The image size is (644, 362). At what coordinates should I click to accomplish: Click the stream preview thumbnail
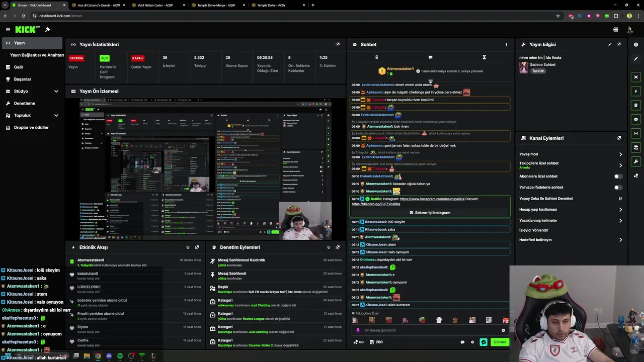[206, 169]
